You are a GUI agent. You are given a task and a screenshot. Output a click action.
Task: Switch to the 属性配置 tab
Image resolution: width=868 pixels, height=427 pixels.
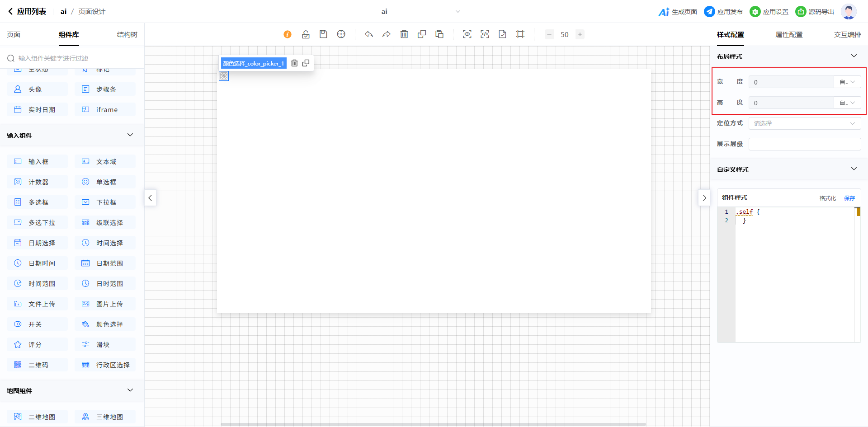click(x=789, y=35)
